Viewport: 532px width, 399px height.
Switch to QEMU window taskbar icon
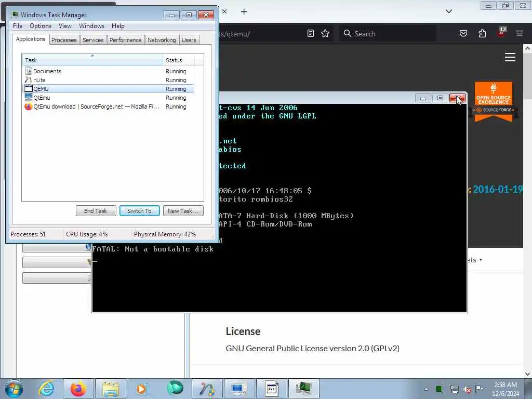(271, 389)
